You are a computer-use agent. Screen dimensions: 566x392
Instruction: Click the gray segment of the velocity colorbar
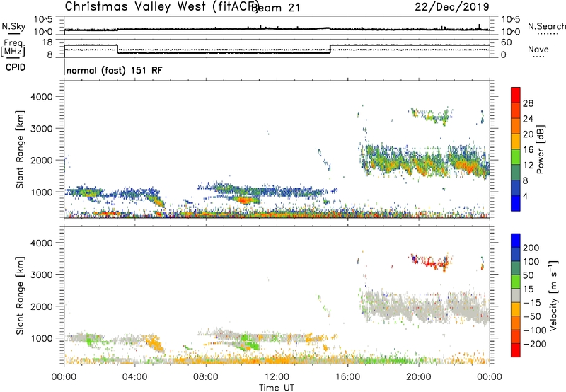click(x=516, y=296)
